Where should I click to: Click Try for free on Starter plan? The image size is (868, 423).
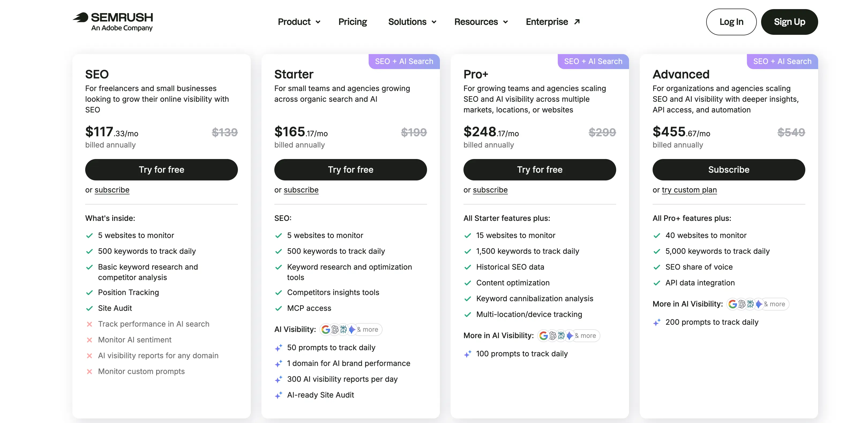point(350,170)
